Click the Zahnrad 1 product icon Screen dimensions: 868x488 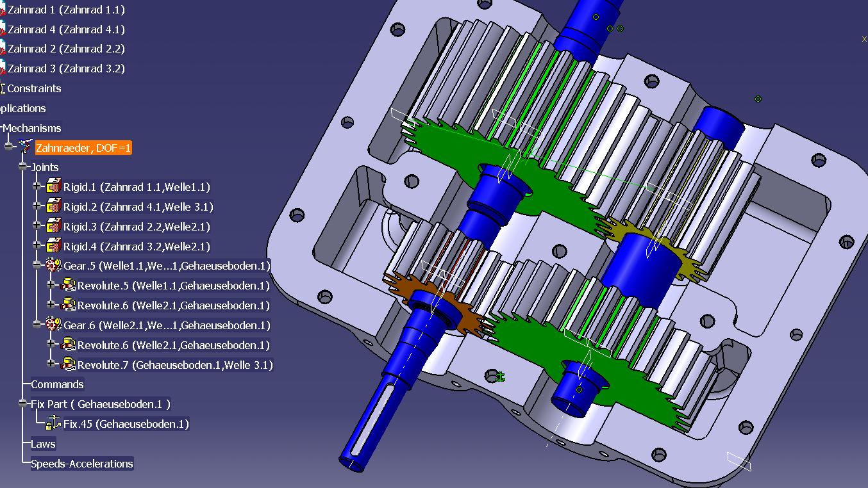tap(3, 10)
